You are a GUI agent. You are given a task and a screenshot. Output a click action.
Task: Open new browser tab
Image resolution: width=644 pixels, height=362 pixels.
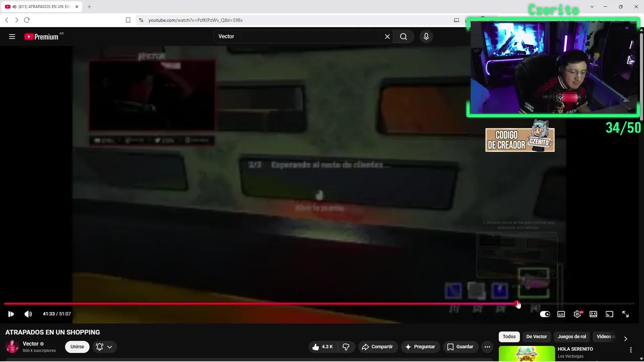tap(89, 7)
